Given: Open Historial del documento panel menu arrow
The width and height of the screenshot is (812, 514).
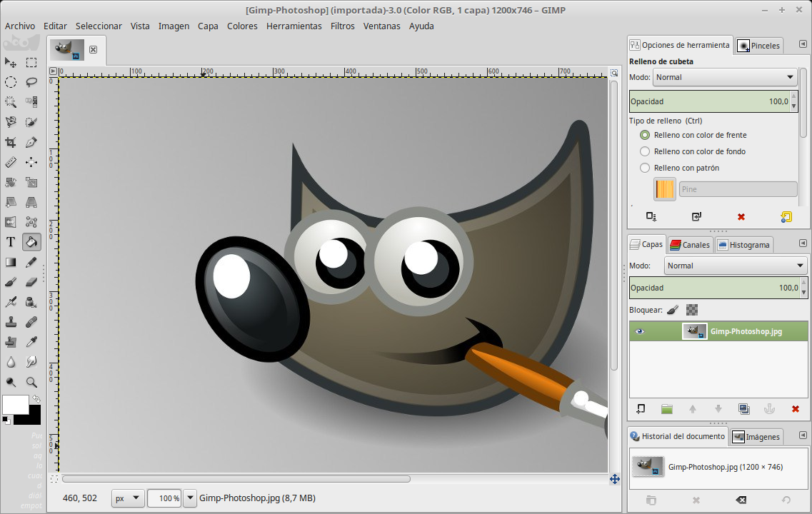Looking at the screenshot, I should click(803, 435).
